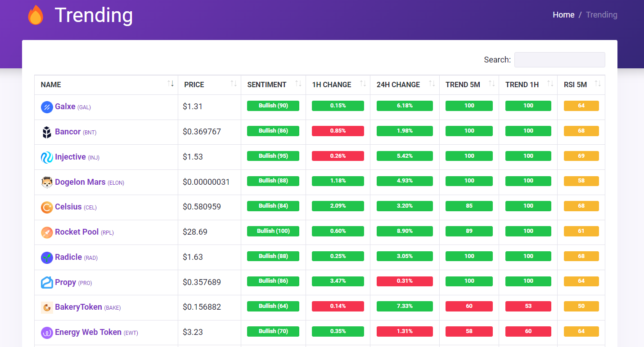The height and width of the screenshot is (347, 644).
Task: Sort by RSI 5M column arrows
Action: click(x=598, y=84)
